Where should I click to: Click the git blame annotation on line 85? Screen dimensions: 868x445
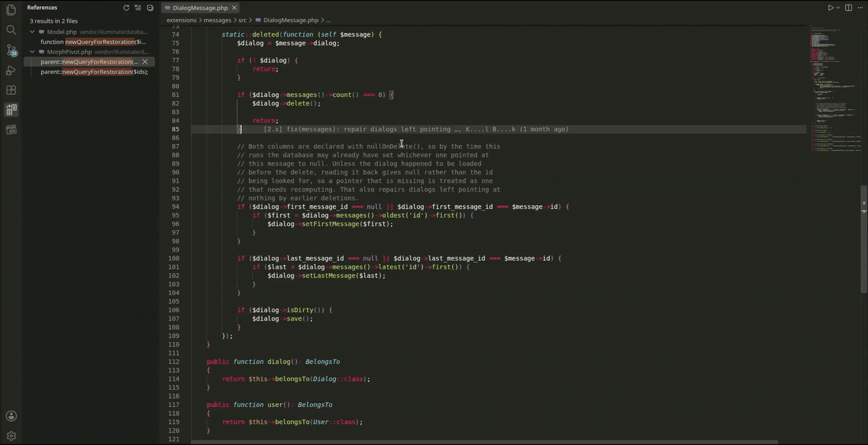(416, 129)
